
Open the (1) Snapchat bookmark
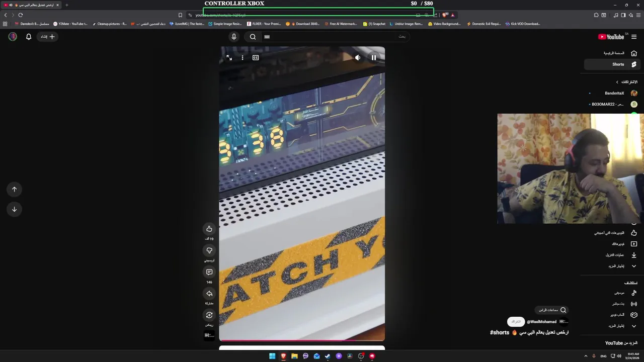tap(374, 24)
